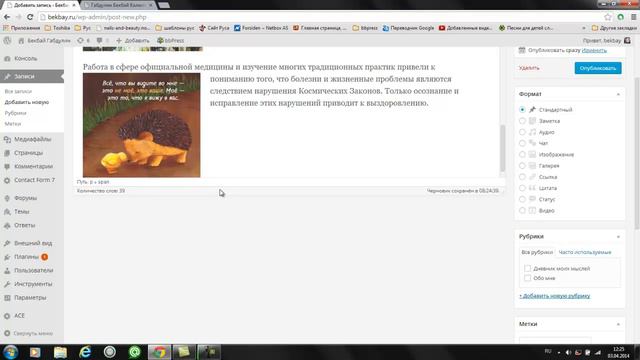Click browser reload button
Image resolution: width=640 pixels, height=360 pixels.
coord(30,17)
